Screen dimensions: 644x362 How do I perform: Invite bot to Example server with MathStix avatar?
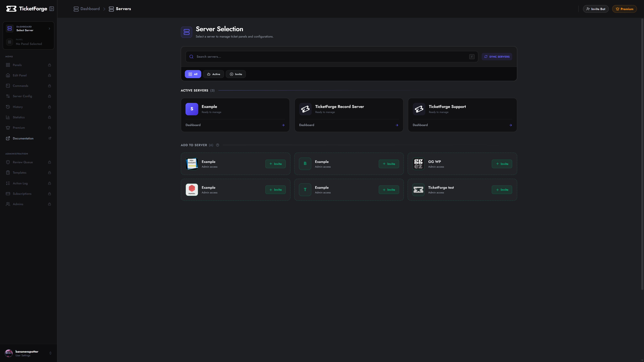[275, 190]
